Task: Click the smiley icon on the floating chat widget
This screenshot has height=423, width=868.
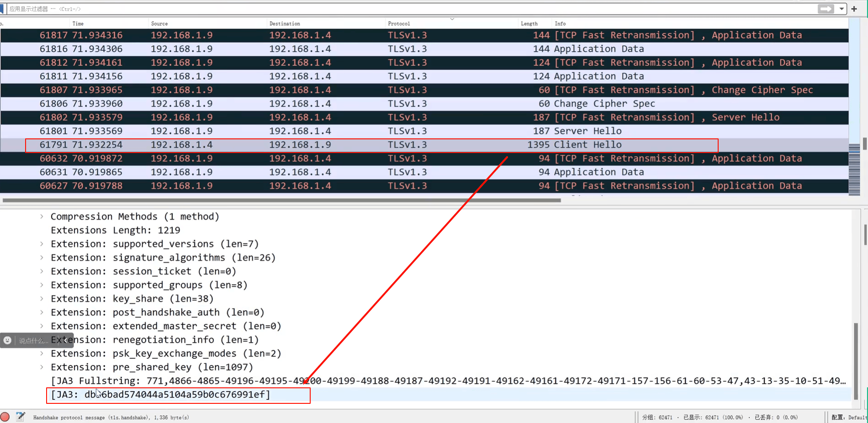Action: pyautogui.click(x=8, y=340)
